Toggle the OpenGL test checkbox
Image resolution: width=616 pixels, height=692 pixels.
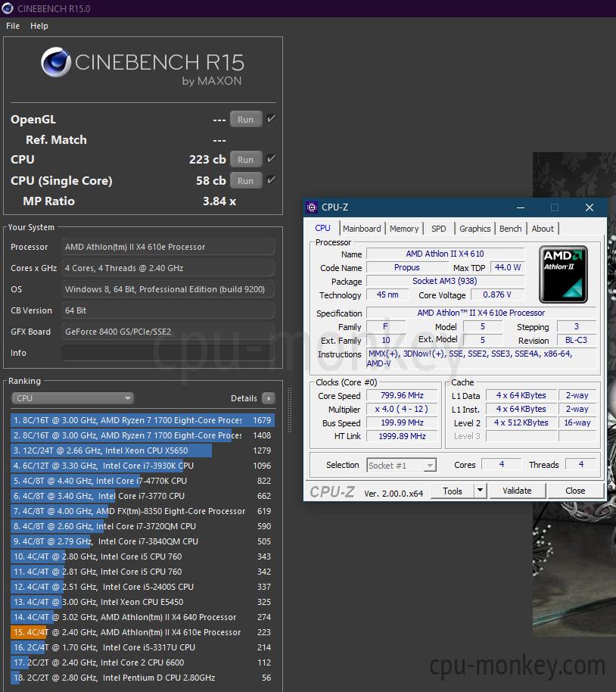(271, 119)
